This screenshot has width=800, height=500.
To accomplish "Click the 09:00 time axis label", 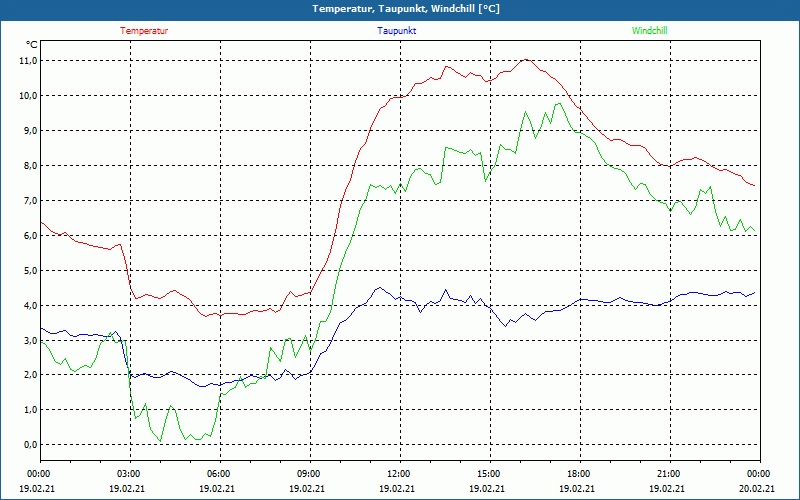I will pyautogui.click(x=310, y=474).
